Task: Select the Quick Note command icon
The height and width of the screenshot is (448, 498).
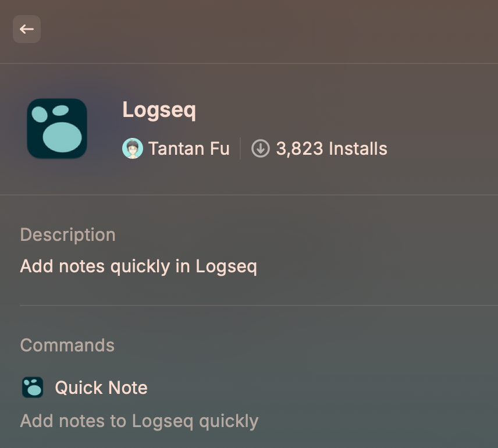Action: click(x=33, y=387)
